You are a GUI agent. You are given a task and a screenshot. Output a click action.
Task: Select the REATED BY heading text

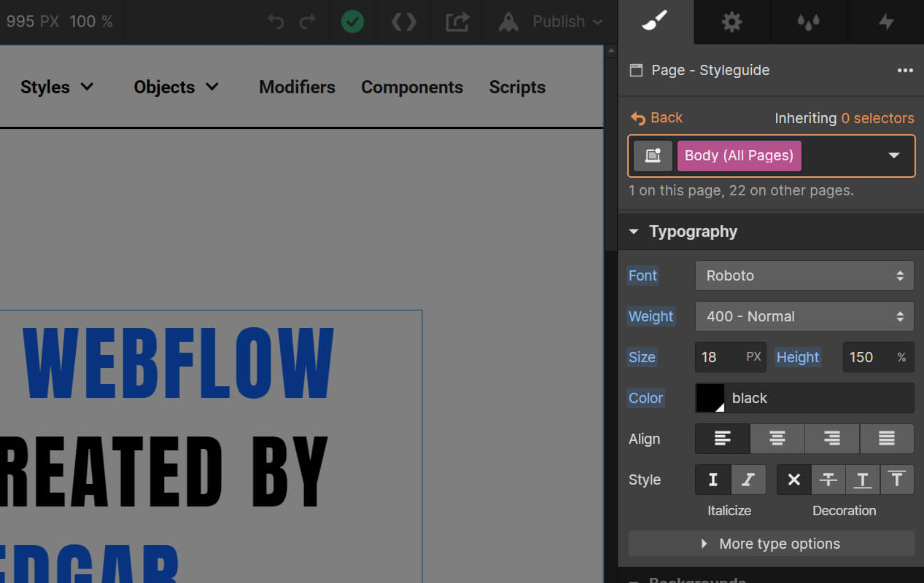pyautogui.click(x=163, y=472)
